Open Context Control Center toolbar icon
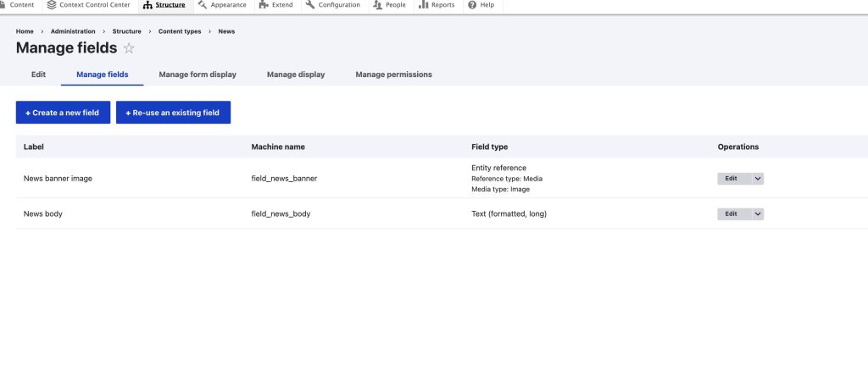The width and height of the screenshot is (868, 371). [x=53, y=5]
